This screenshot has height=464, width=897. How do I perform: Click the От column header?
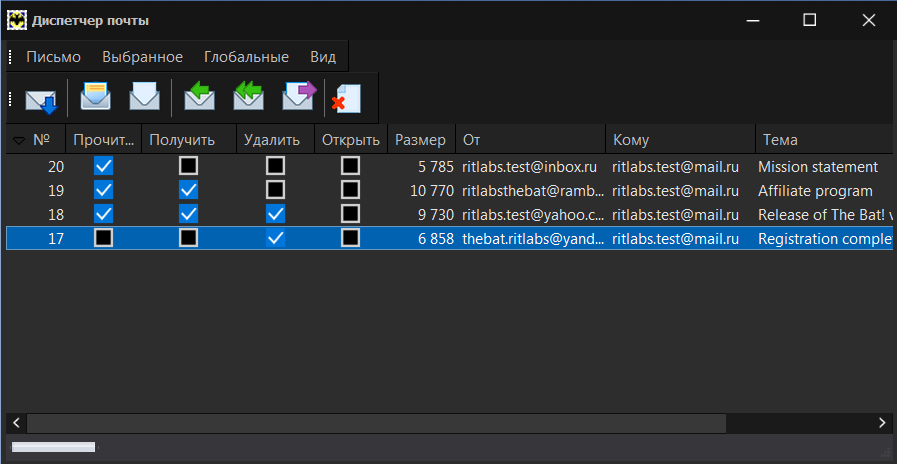pyautogui.click(x=530, y=140)
